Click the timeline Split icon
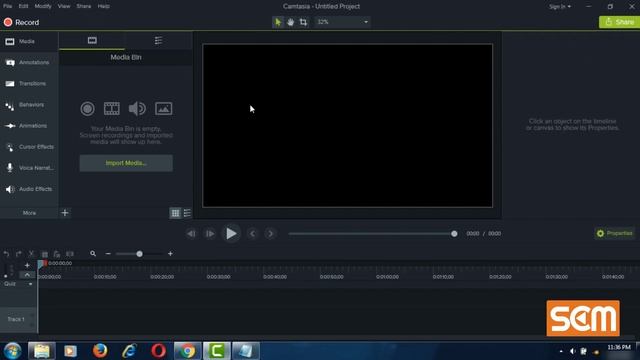The height and width of the screenshot is (360, 640). click(70, 254)
